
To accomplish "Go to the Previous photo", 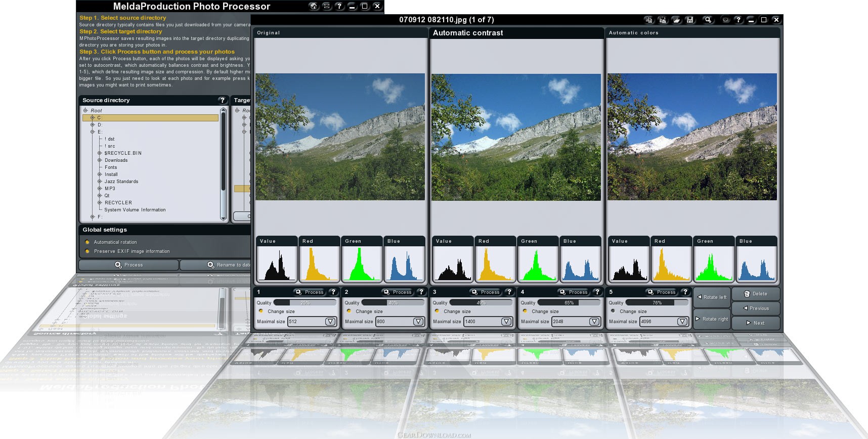I will coord(756,309).
